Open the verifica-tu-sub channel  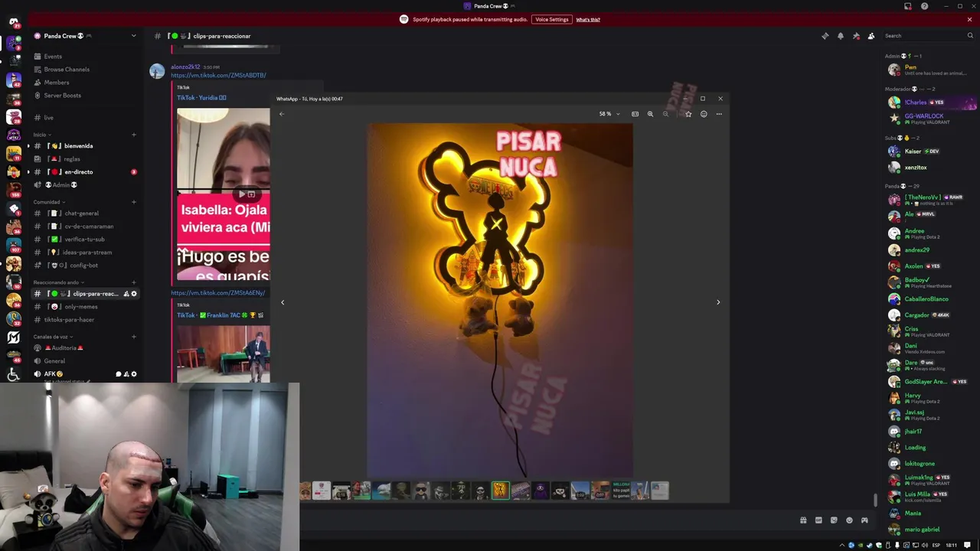coord(84,240)
